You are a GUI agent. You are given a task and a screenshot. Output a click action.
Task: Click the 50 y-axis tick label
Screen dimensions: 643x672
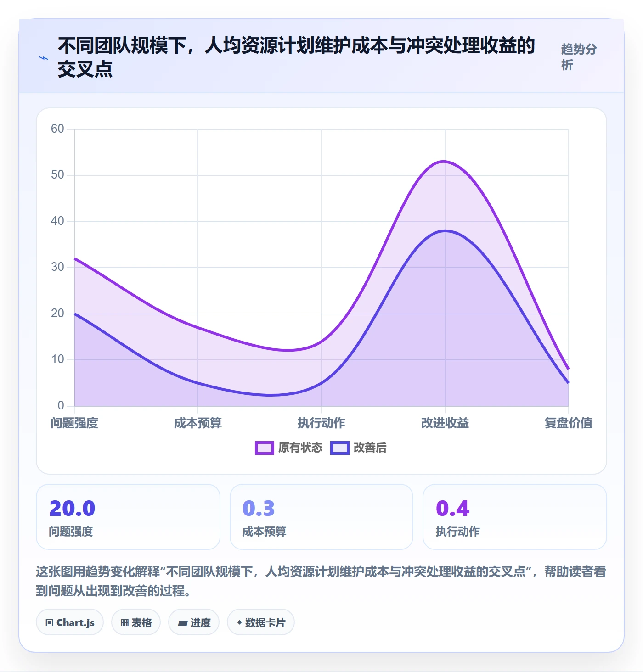click(x=57, y=175)
